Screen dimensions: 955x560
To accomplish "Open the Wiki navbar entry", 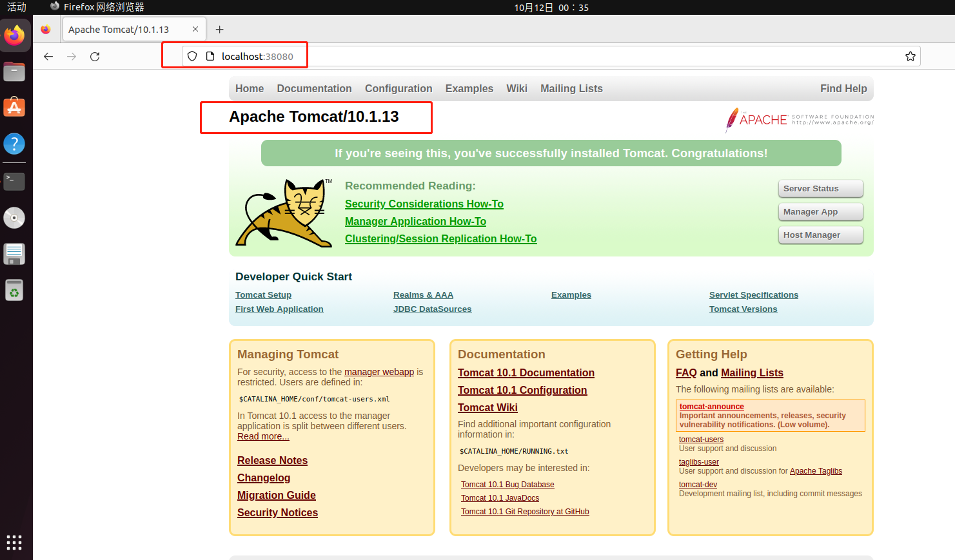I will tap(517, 88).
